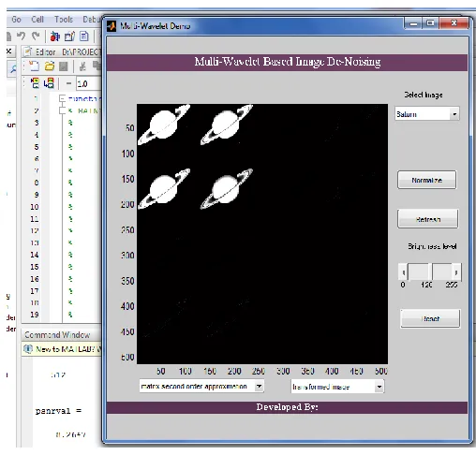
Task: Click the Open folder icon in Editor
Action: [x=50, y=66]
